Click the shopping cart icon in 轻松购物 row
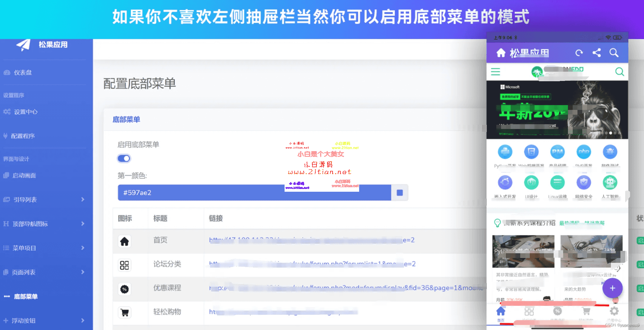644x330 pixels. coord(125,312)
